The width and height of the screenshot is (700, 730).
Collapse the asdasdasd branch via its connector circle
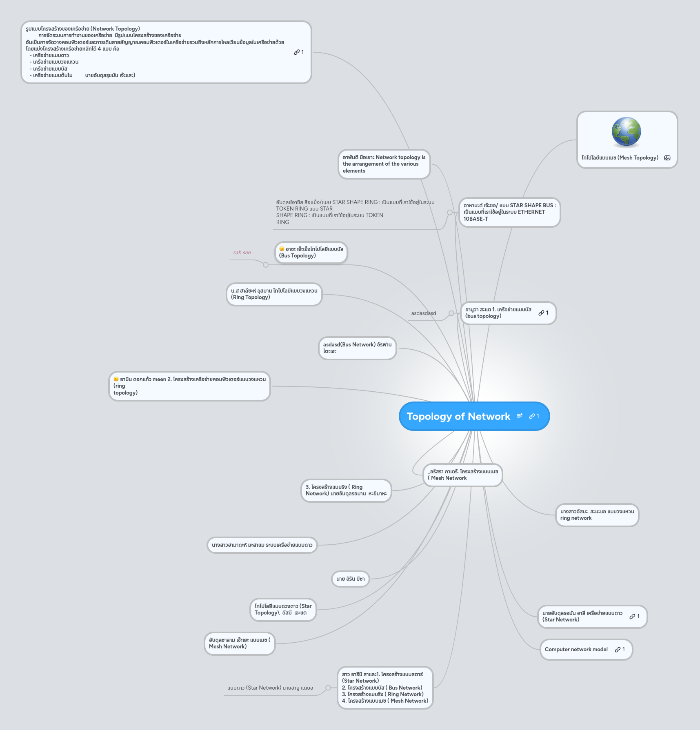click(451, 313)
